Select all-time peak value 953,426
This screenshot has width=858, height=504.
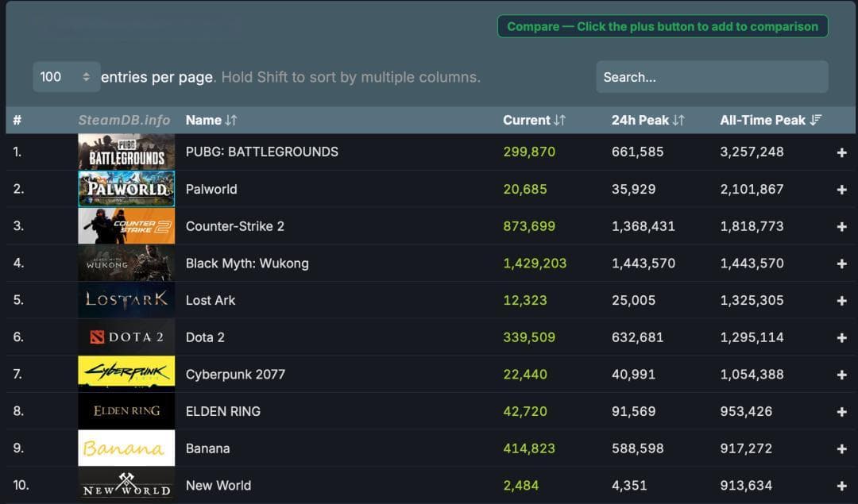pyautogui.click(x=746, y=412)
